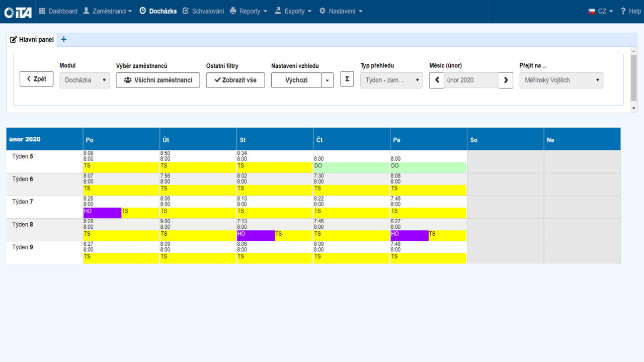The image size is (644, 362).
Task: Open the Přejít na employee dropdown
Action: 561,80
